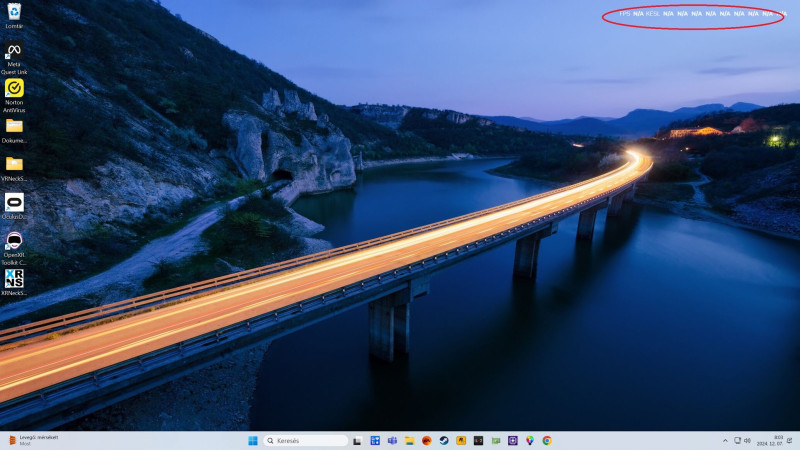This screenshot has height=450, width=800.
Task: Select the Dokume... folder on the desktop
Action: (x=14, y=131)
